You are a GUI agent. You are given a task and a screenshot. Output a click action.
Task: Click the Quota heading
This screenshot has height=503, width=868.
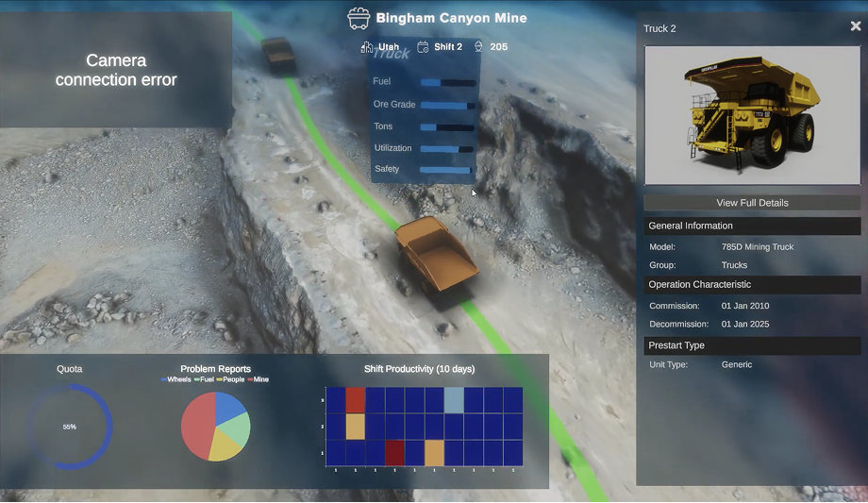(69, 369)
